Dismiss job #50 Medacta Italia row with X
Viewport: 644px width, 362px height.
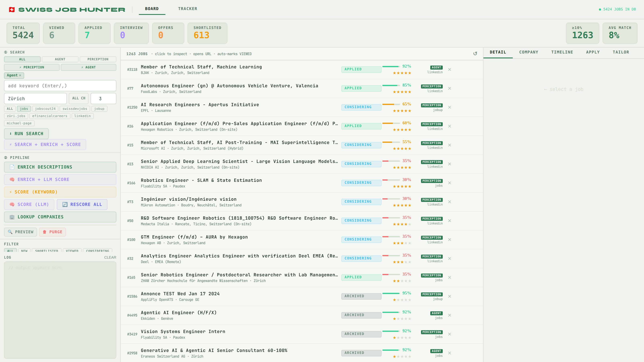[x=450, y=221]
